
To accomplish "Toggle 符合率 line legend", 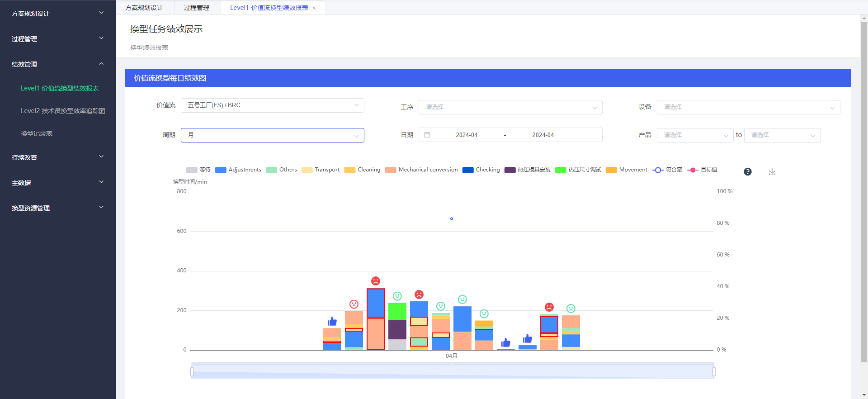I will pos(667,170).
